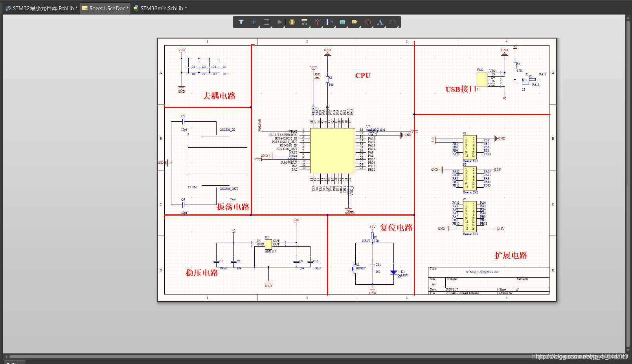The width and height of the screenshot is (632, 364).
Task: Switch to STM32min.SchLib tab
Action: (x=160, y=8)
